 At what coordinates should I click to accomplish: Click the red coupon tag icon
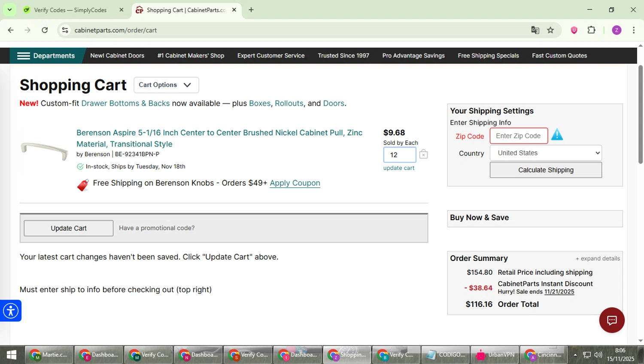click(83, 185)
